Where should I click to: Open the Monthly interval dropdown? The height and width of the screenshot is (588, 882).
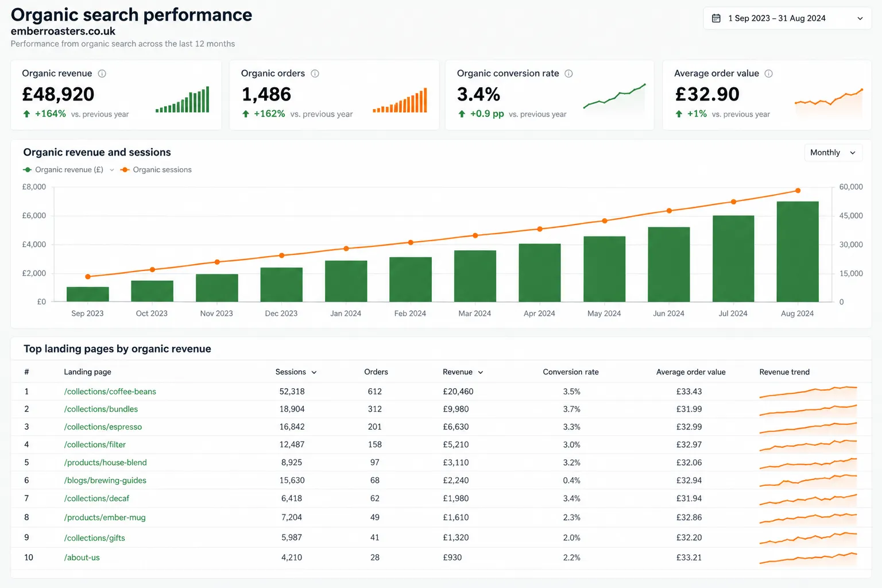[833, 153]
